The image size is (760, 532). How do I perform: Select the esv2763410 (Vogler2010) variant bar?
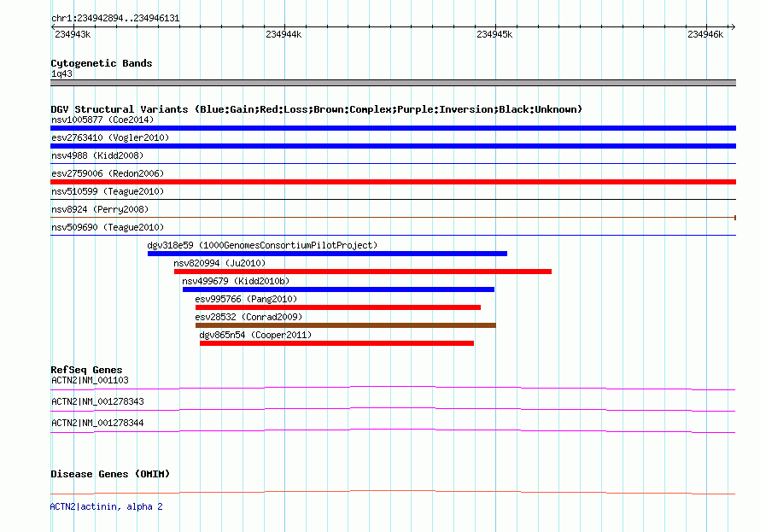click(x=393, y=146)
